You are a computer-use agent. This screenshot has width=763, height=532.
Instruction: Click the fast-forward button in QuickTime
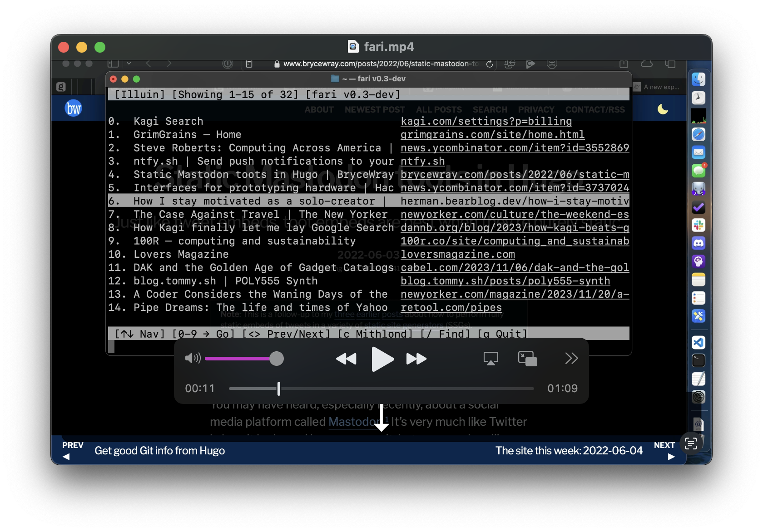(x=416, y=359)
